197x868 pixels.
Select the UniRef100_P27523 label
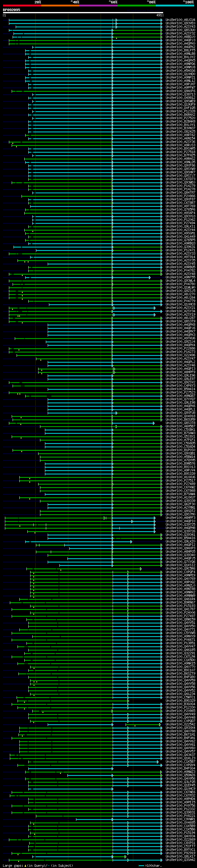pyautogui.click(x=180, y=393)
